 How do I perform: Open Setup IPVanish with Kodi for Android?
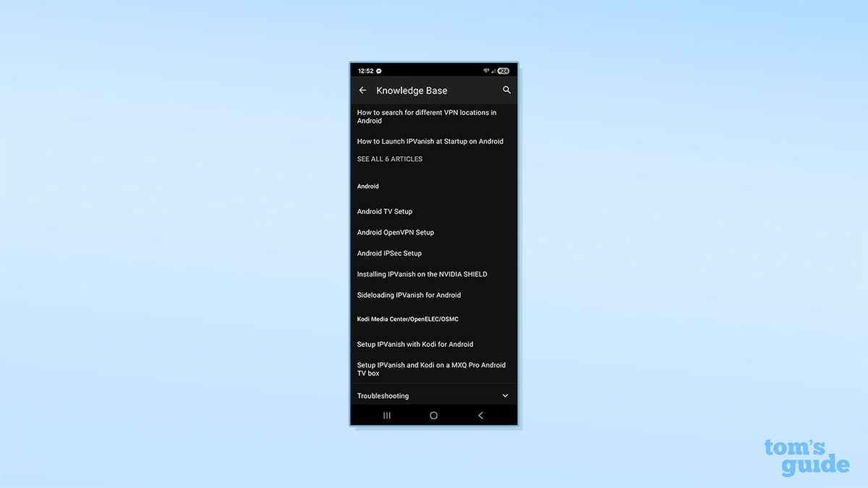coord(415,345)
